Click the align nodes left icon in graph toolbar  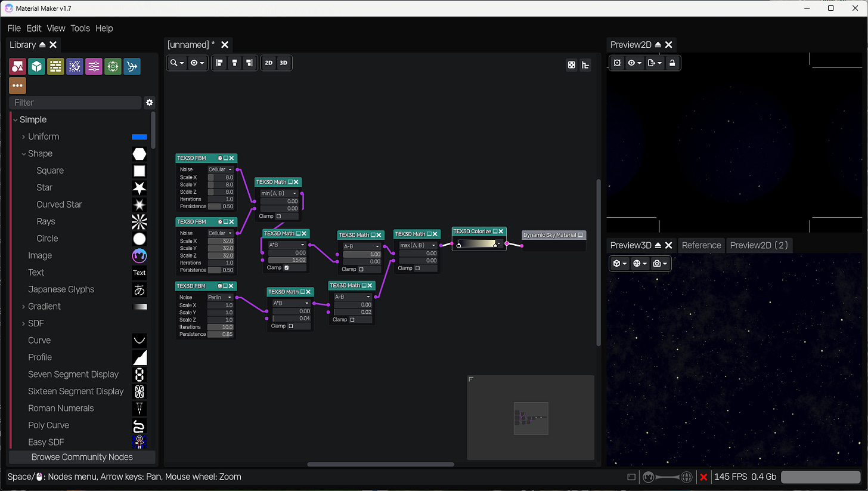click(219, 63)
